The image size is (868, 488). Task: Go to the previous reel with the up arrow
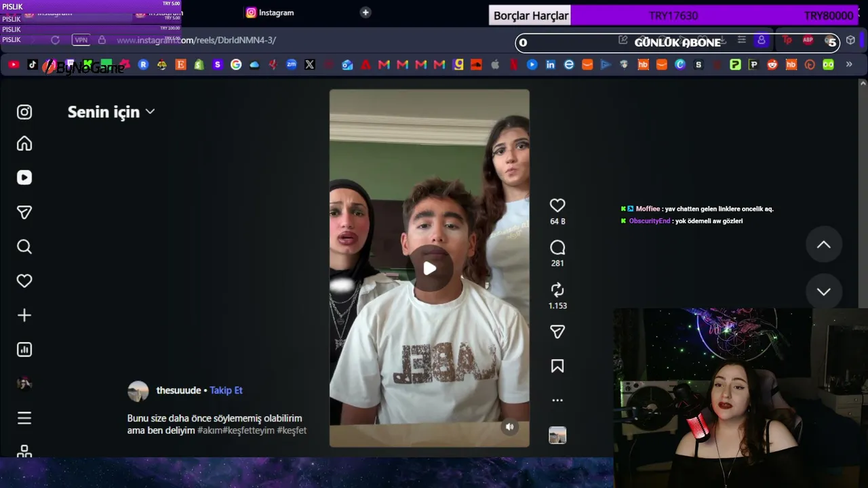pyautogui.click(x=824, y=245)
